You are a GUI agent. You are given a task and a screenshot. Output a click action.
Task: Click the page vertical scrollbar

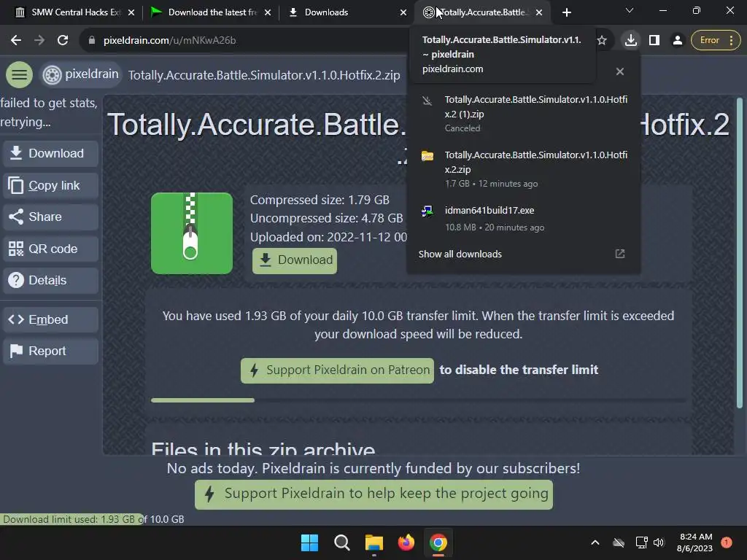click(x=740, y=252)
